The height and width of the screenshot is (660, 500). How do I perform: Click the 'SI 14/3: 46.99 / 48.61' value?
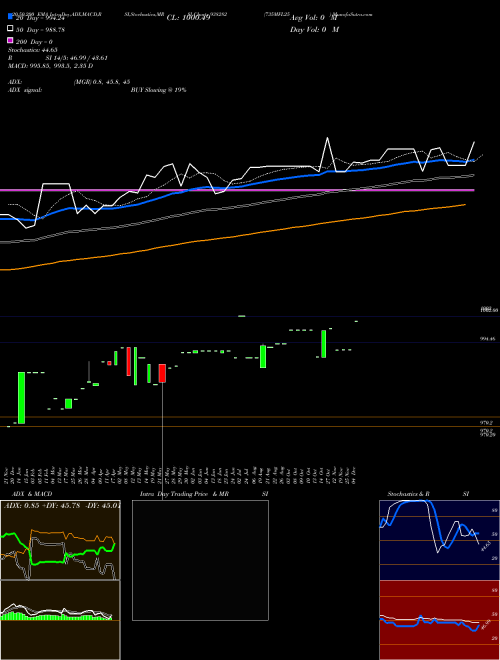tap(76, 58)
